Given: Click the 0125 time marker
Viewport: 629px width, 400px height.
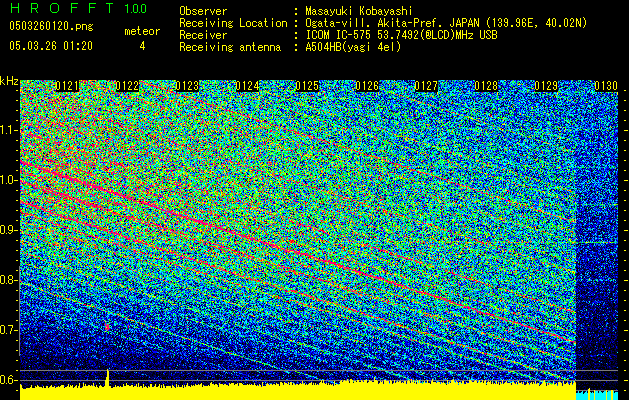Looking at the screenshot, I should pos(307,86).
